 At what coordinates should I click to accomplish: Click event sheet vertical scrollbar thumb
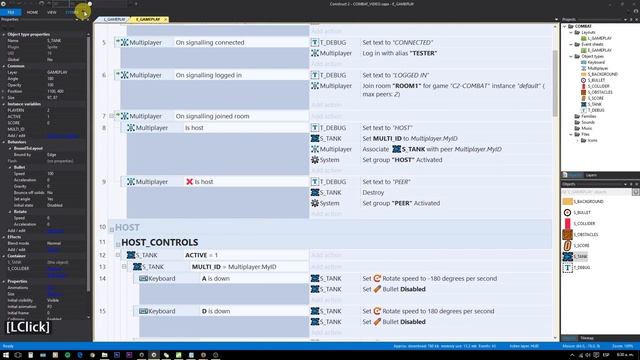tap(555, 83)
